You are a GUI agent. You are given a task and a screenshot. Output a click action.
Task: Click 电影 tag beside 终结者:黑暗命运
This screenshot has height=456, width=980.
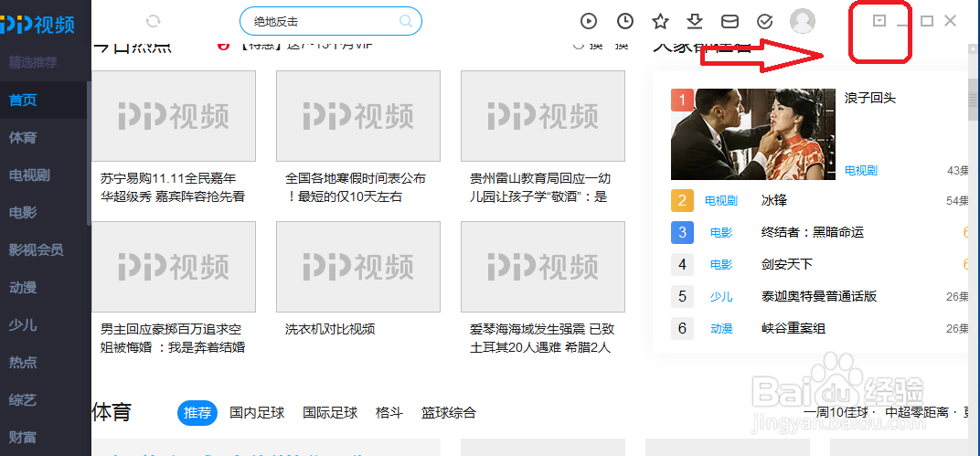point(721,233)
